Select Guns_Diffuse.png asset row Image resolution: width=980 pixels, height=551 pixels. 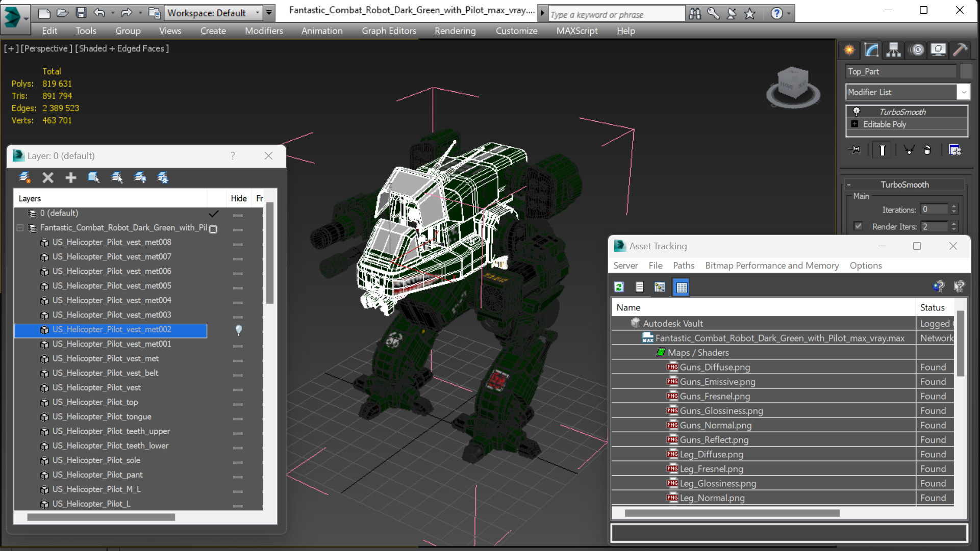pos(714,367)
